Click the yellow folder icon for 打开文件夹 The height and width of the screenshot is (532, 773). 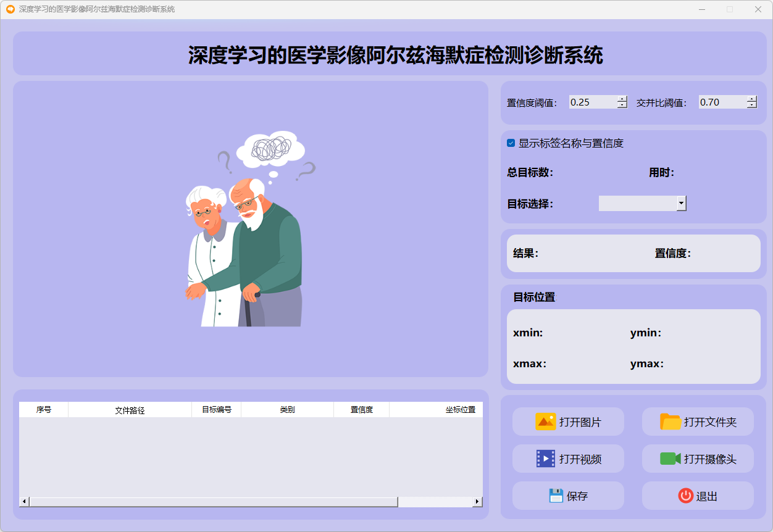(x=671, y=422)
